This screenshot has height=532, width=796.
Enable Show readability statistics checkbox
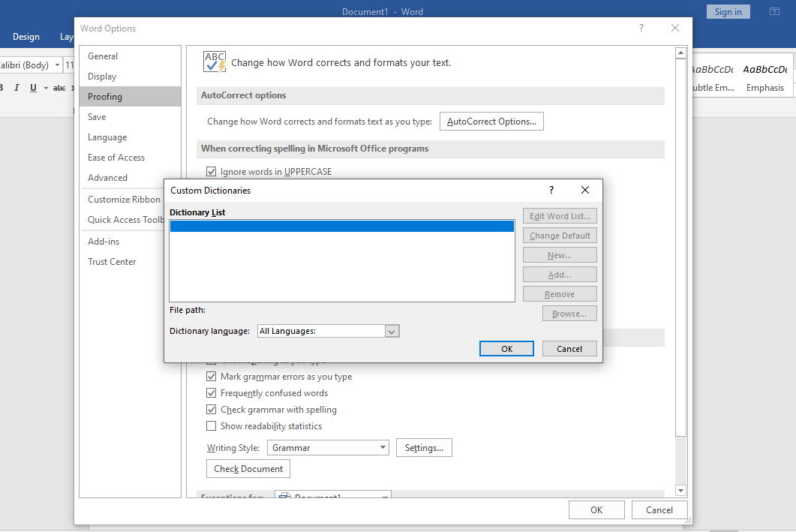[x=211, y=426]
